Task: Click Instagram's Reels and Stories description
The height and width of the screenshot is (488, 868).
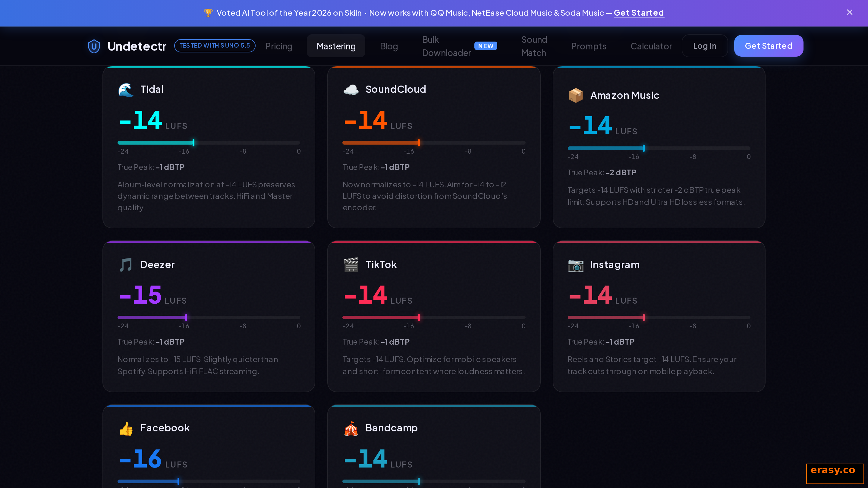Action: coord(652,365)
